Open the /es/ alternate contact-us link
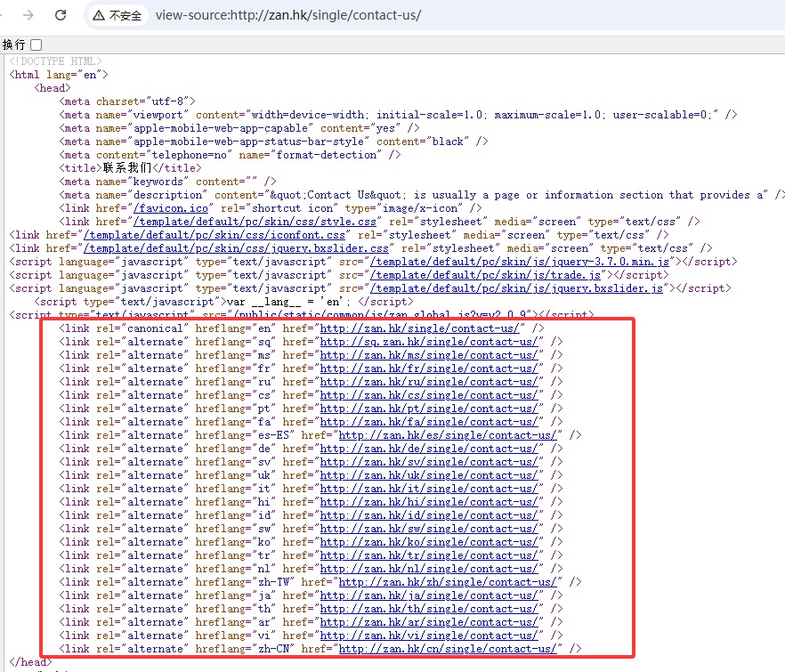 point(448,435)
